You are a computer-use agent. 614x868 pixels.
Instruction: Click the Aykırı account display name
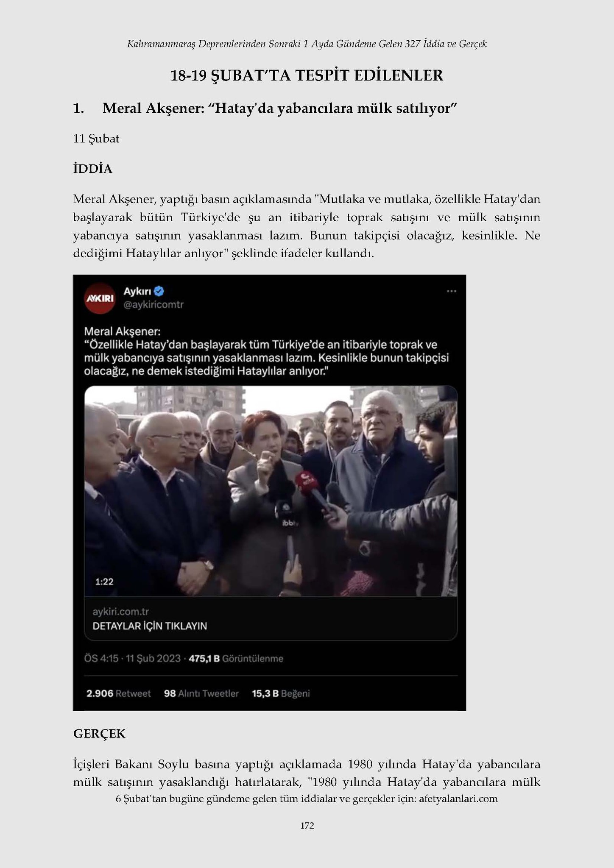pyautogui.click(x=137, y=291)
